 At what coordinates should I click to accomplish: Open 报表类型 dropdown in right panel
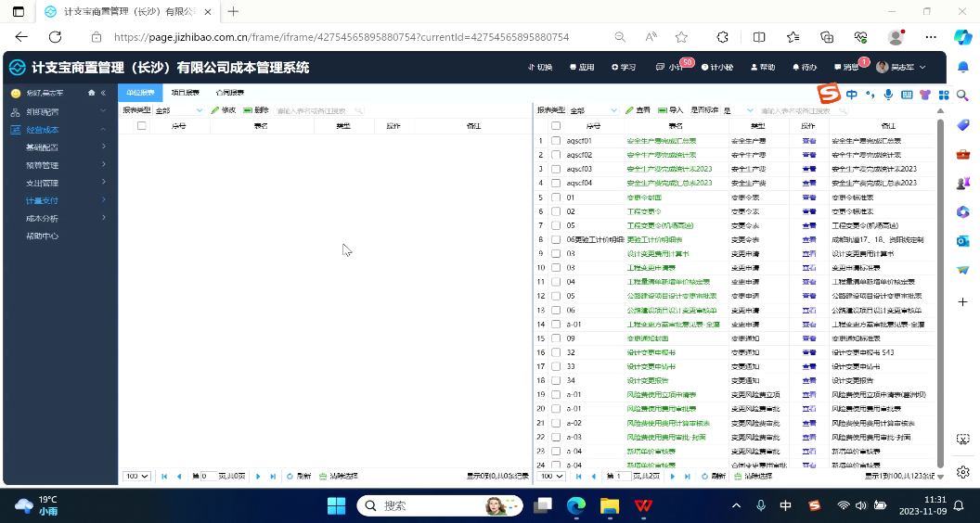tap(593, 110)
